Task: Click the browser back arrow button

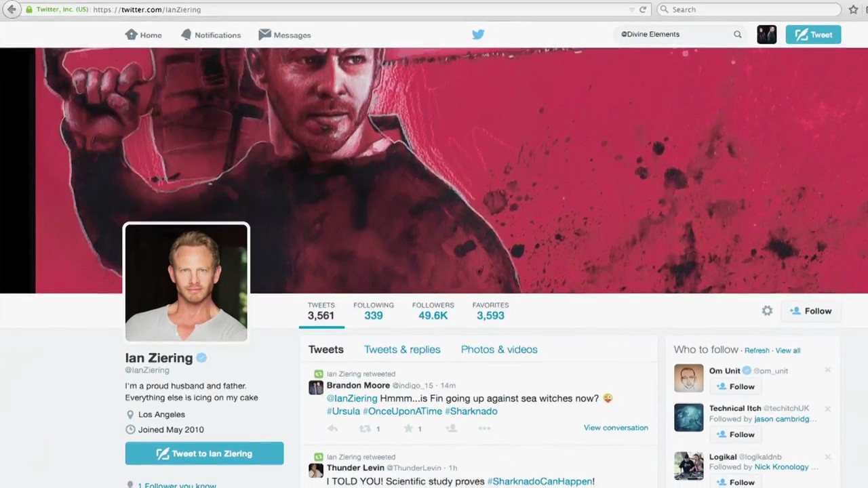Action: tap(12, 9)
